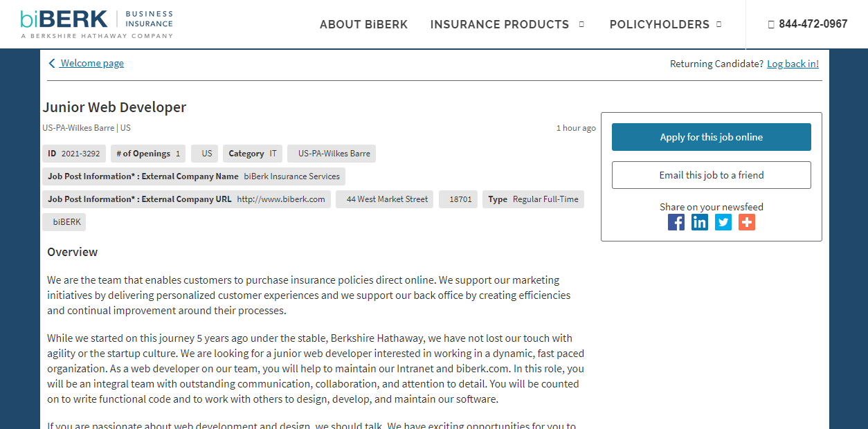Viewport: 868px width, 429px height.
Task: Click the back chevron beside Welcome page
Action: coord(52,64)
